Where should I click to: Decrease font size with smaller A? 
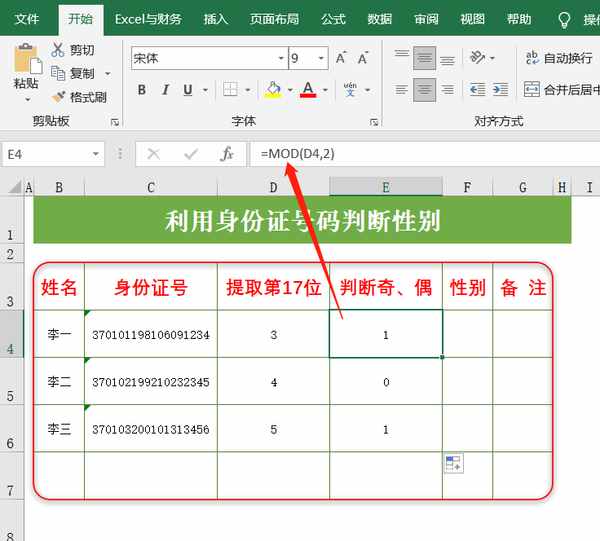point(363,58)
